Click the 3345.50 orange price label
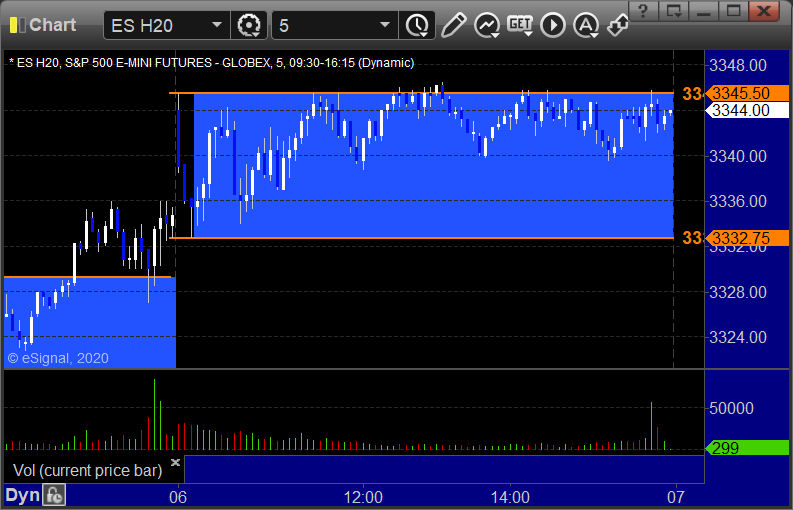 [x=746, y=93]
